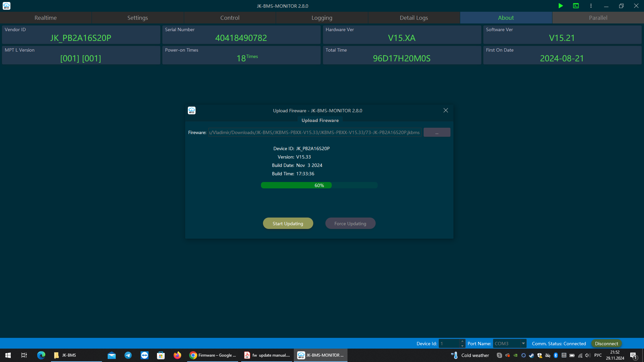This screenshot has height=362, width=644.
Task: Open the Mail app from taskbar
Action: [112, 355]
